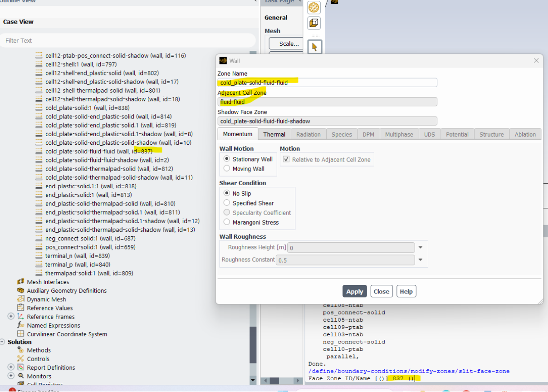Image resolution: width=548 pixels, height=392 pixels.
Task: Open Solution Controls item
Action: point(38,359)
